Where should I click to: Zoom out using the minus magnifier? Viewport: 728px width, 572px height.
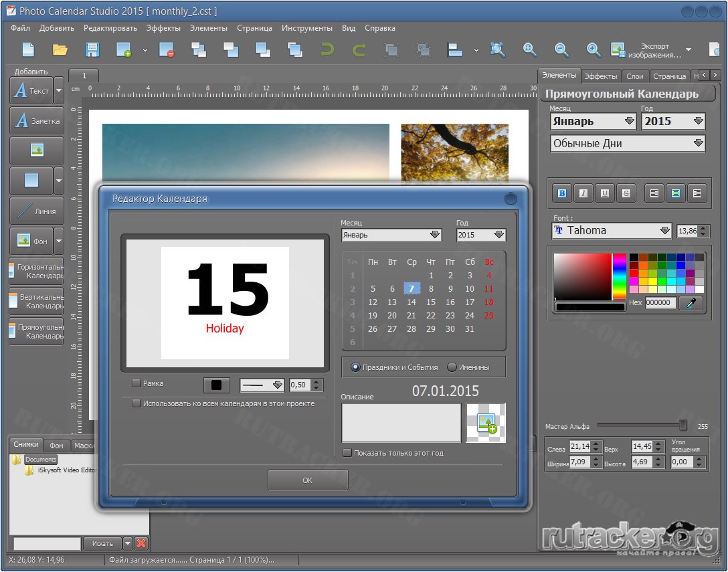(562, 50)
